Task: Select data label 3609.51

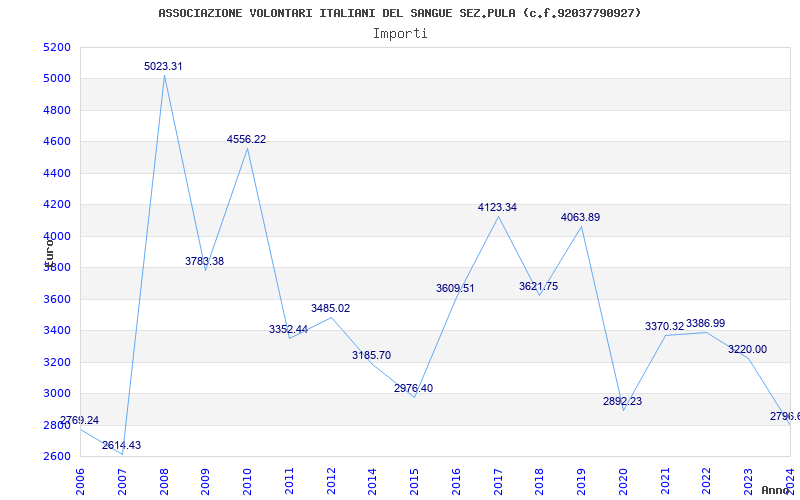Action: (455, 288)
